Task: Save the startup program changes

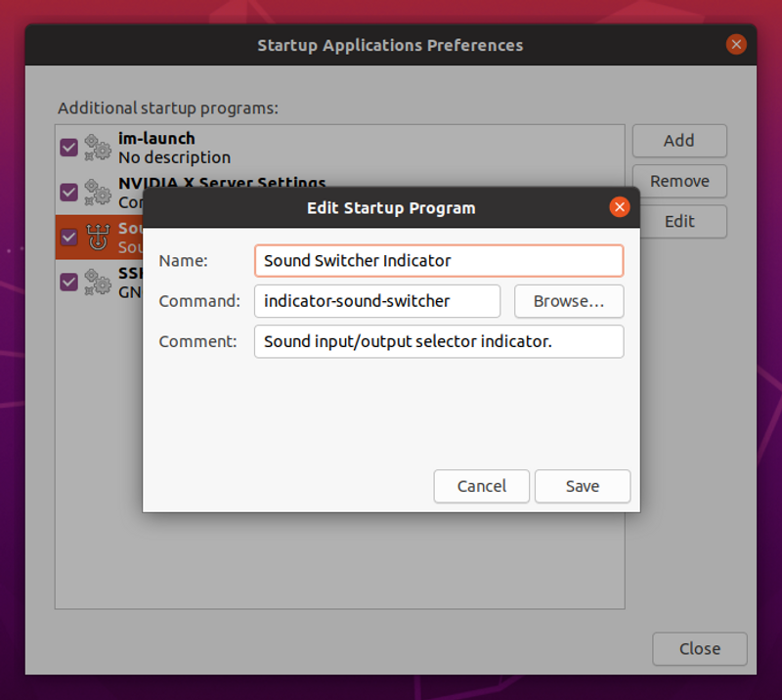Action: [x=583, y=486]
